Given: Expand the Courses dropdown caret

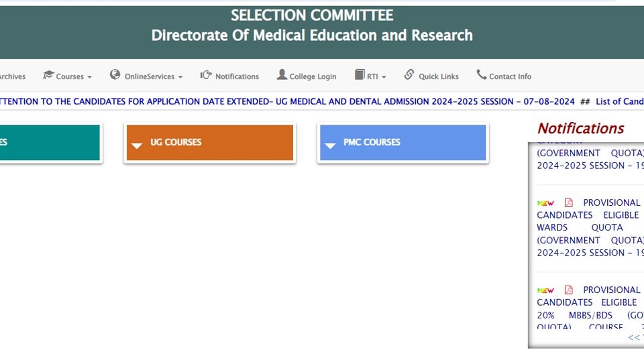Looking at the screenshot, I should click(89, 77).
